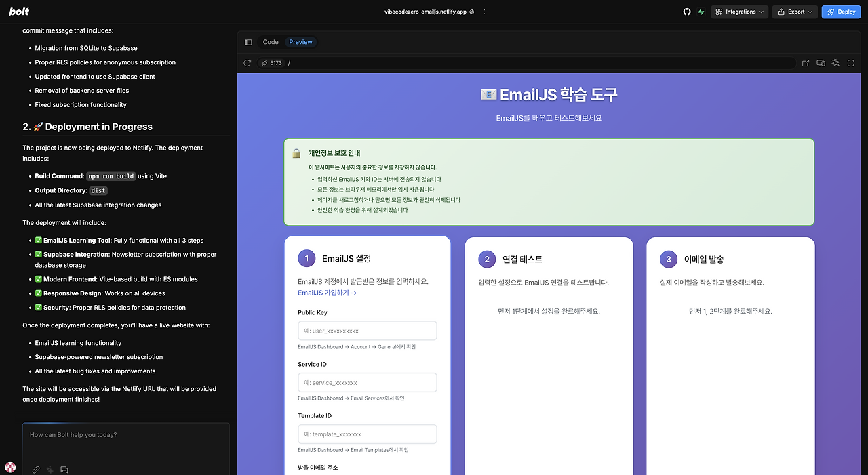Click the blue Deploy button
The image size is (868, 475).
tap(841, 12)
